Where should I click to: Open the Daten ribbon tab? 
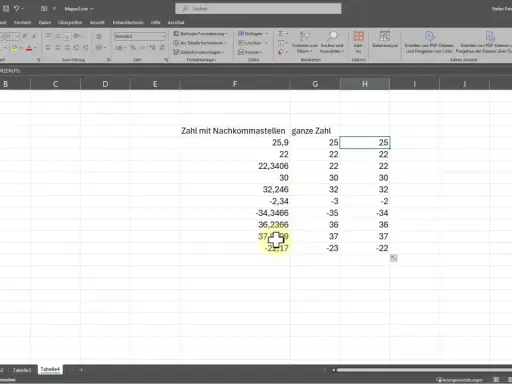(x=45, y=22)
